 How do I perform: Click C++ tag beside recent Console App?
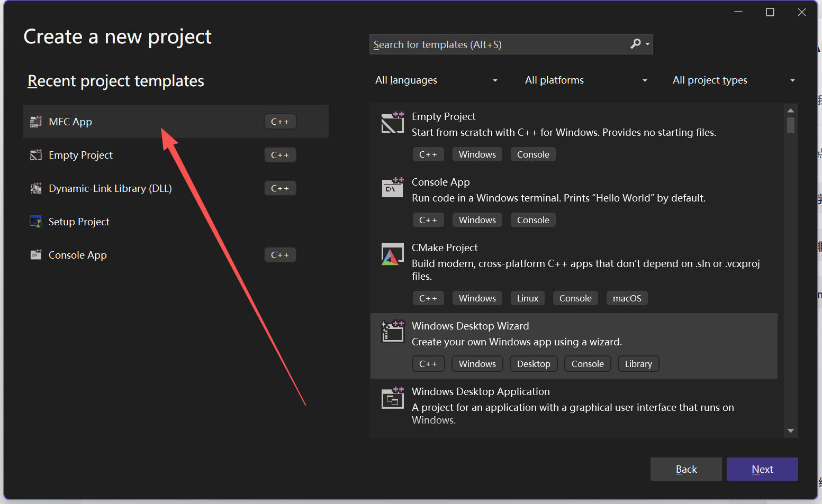tap(280, 255)
